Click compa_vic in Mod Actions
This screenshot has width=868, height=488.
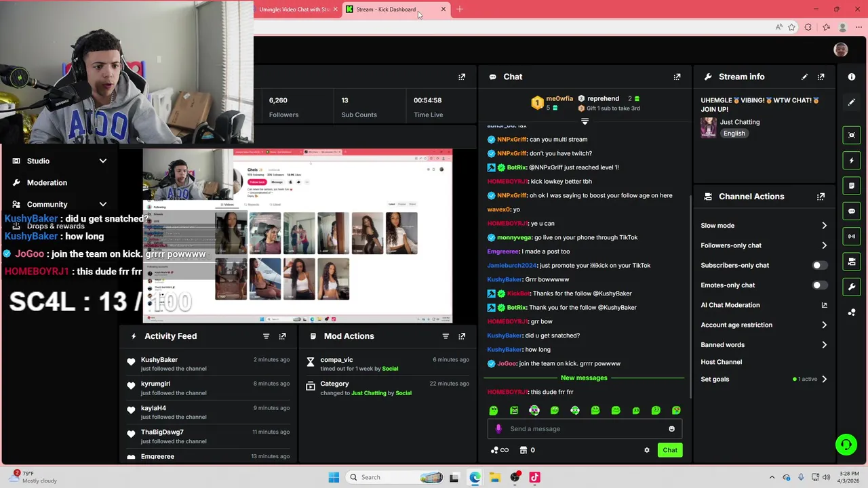tap(336, 360)
